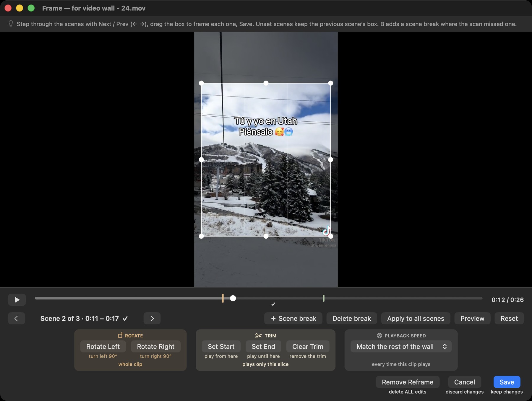Screen dimensions: 532x401
Task: Click the bottom-right crop handle
Action: (x=331, y=236)
